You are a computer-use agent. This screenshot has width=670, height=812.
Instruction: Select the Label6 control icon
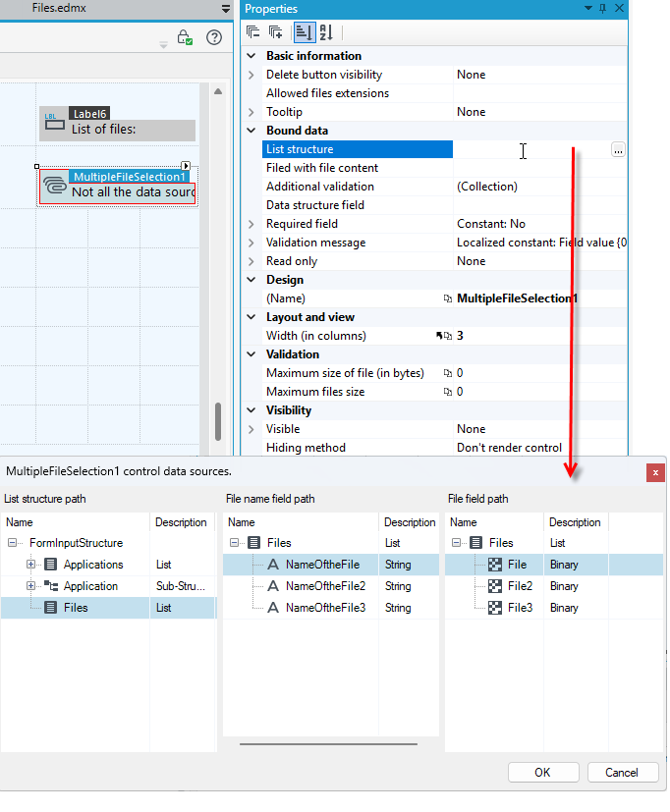point(54,122)
